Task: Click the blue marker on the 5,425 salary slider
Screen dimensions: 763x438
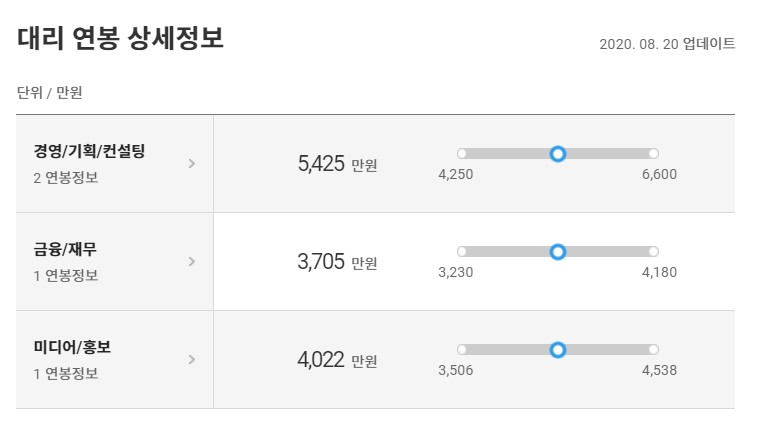Action: pos(558,154)
